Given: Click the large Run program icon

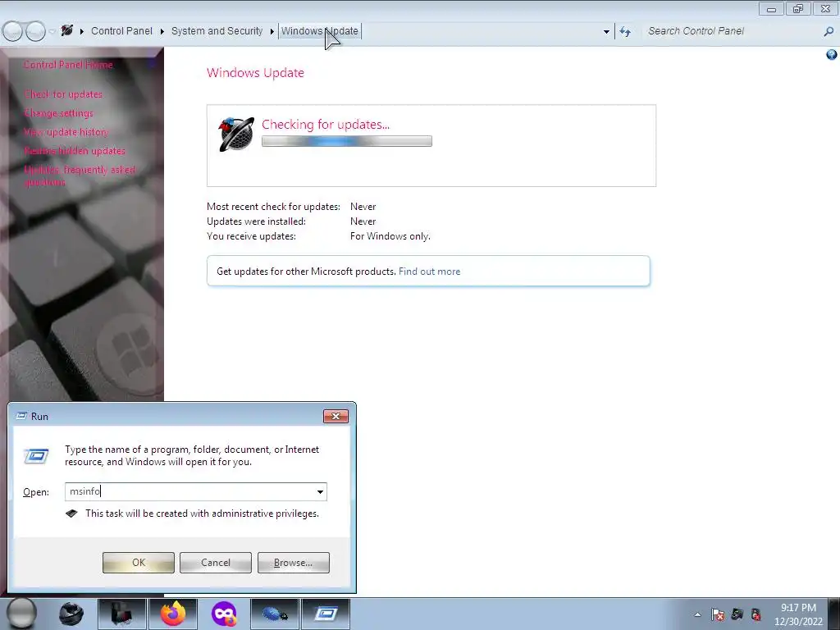Looking at the screenshot, I should [x=36, y=456].
